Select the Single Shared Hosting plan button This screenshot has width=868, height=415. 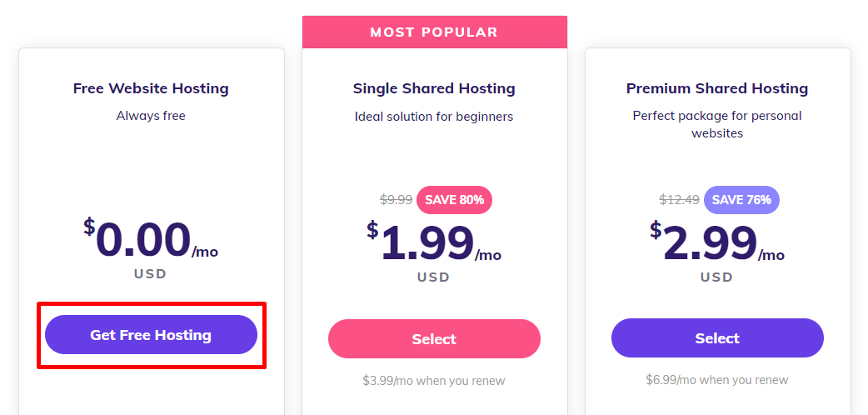(434, 338)
